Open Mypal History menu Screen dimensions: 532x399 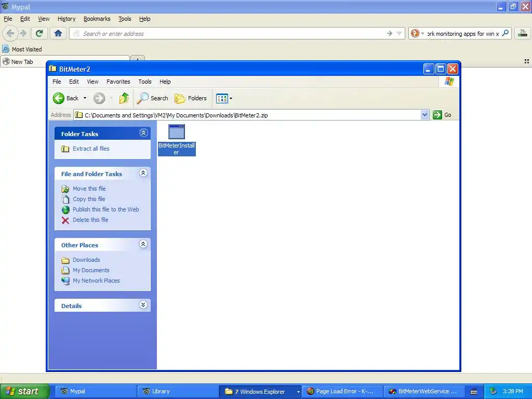pos(66,19)
